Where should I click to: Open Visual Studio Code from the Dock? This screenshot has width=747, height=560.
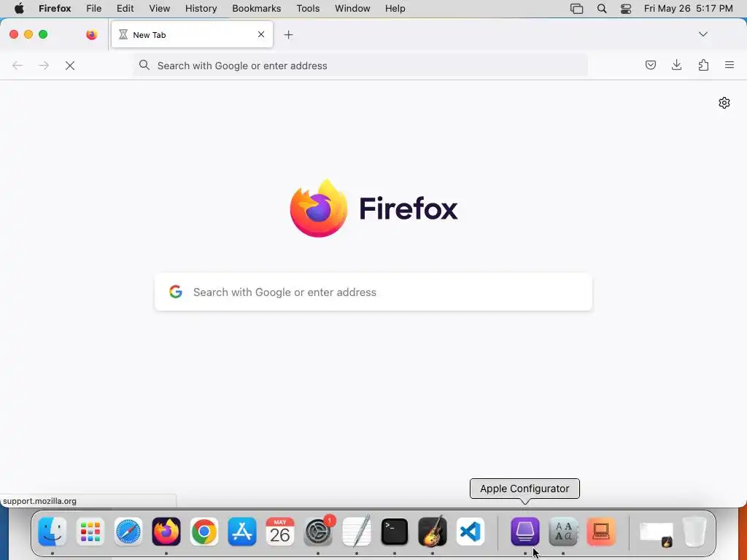471,532
